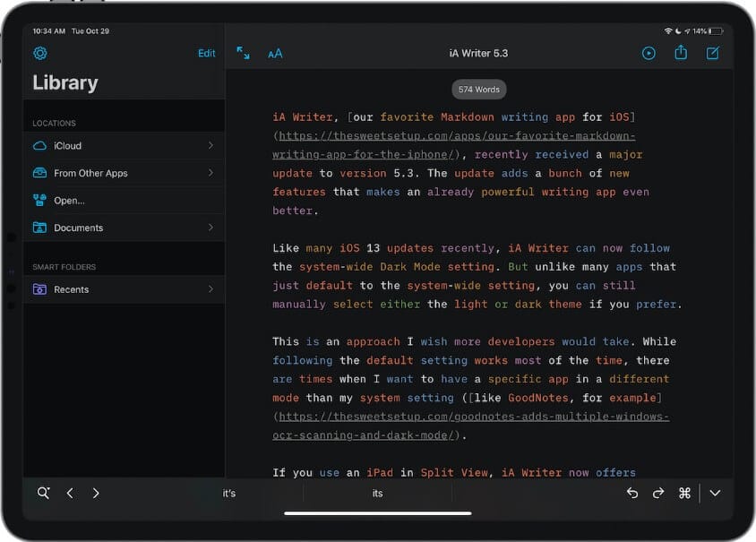Move cursor left with back arrow
Screen dimensions: 756x542
(70, 493)
